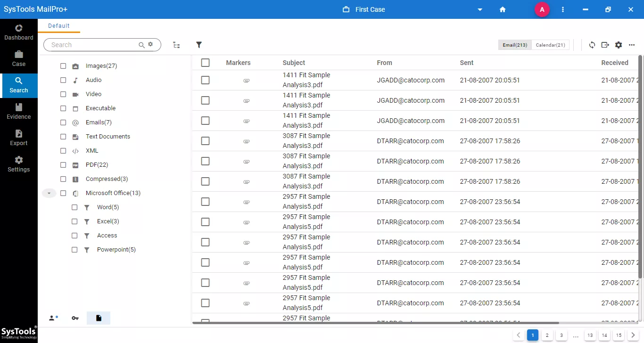
Task: Click the key icon at panel bottom
Action: point(75,318)
